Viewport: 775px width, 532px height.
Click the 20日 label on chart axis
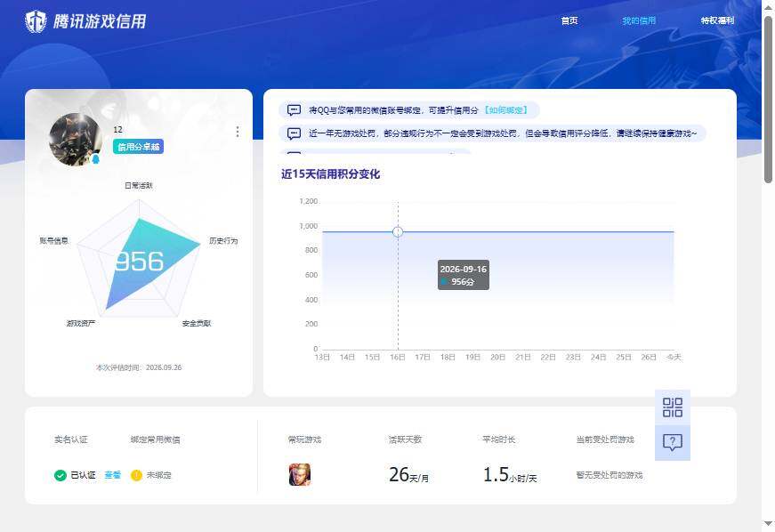point(497,357)
